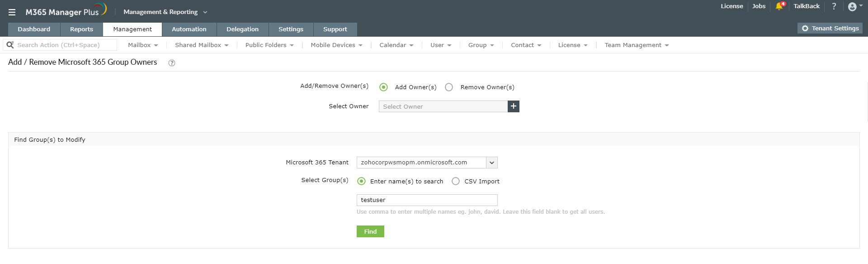Expand the Microsoft 365 Tenant dropdown
Image resolution: width=868 pixels, height=264 pixels.
(492, 163)
